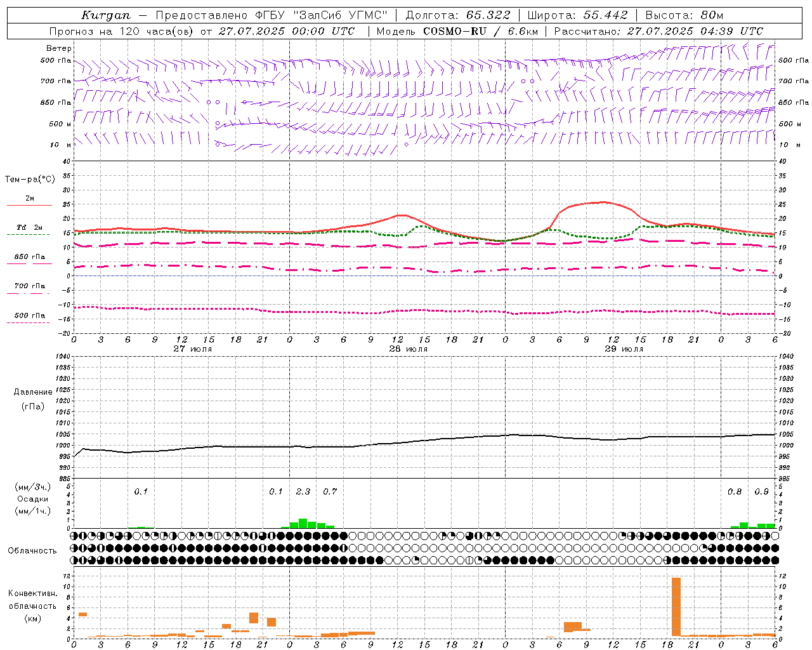Click the station name Kurgan in header

click(105, 15)
